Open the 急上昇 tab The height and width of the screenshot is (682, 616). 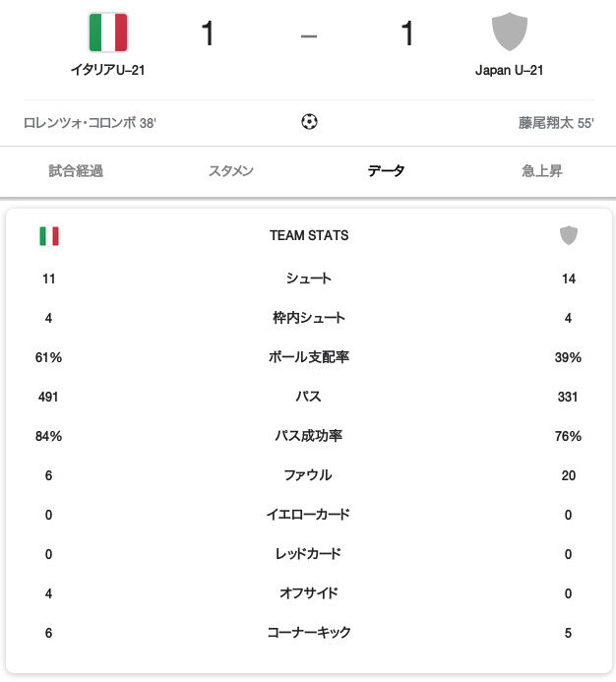[x=542, y=171]
